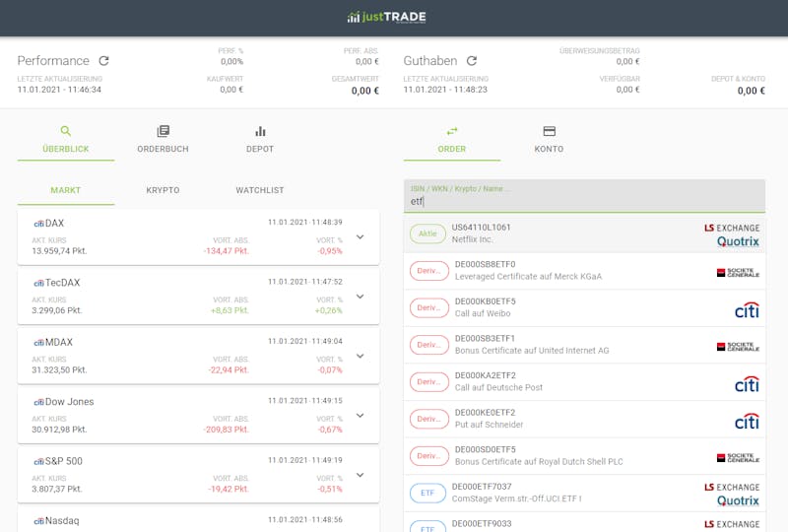This screenshot has width=788, height=532.
Task: Click the citi icon next to S&P 500
Action: coord(38,462)
